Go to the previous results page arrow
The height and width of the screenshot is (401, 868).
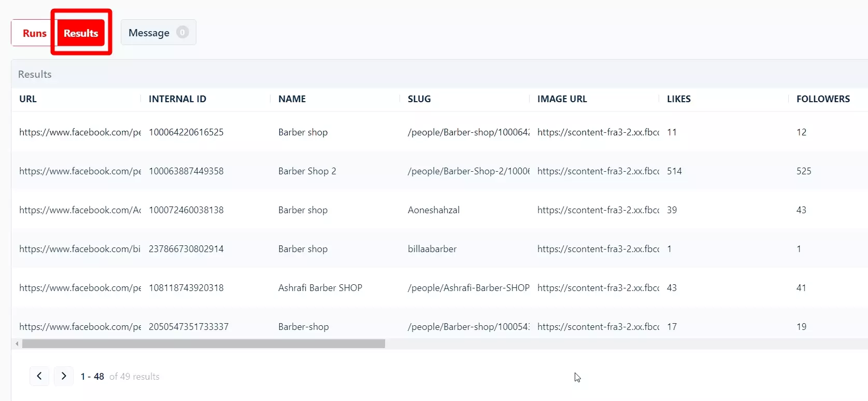pos(39,376)
